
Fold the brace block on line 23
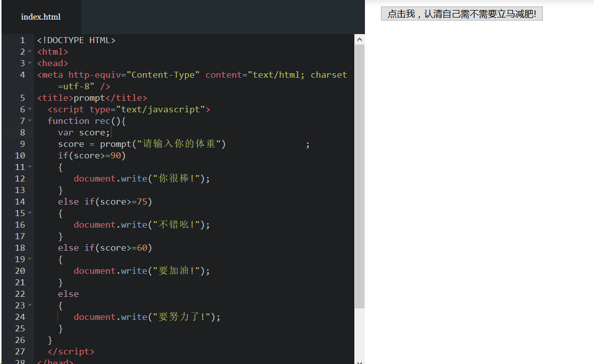30,305
